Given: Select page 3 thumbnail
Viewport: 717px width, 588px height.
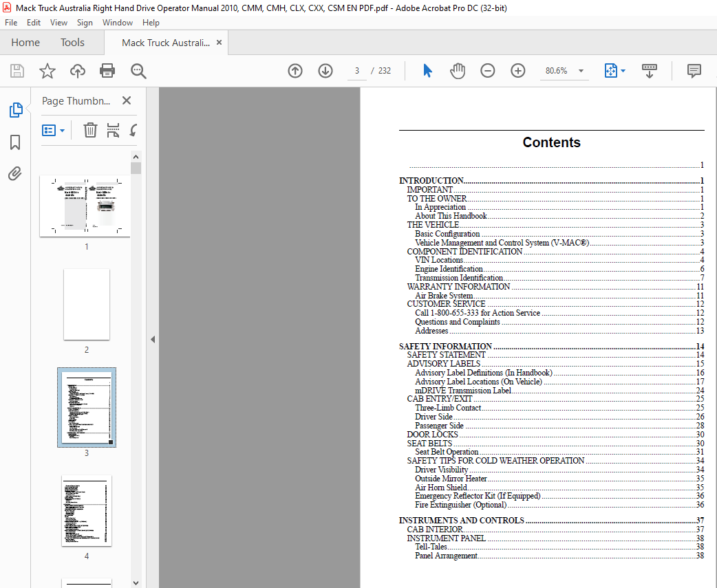Looking at the screenshot, I should (x=87, y=407).
